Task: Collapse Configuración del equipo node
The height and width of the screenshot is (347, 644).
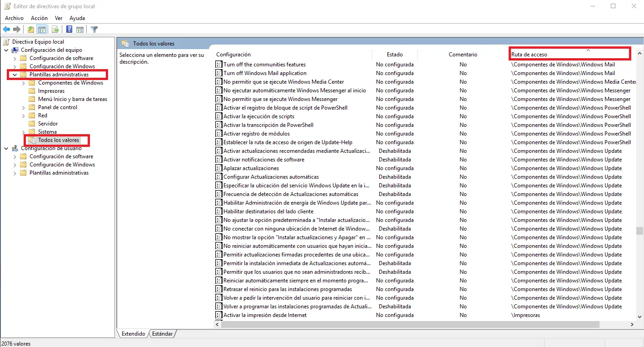Action: [6, 50]
